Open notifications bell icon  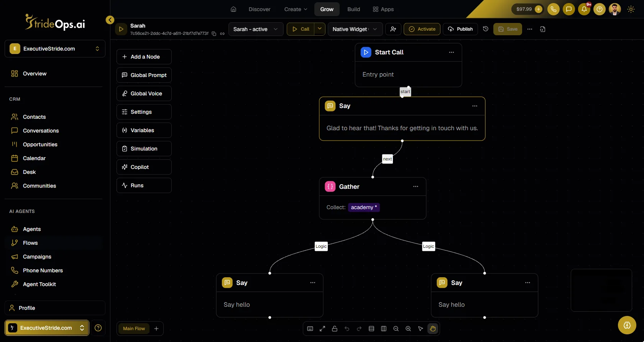pyautogui.click(x=584, y=9)
